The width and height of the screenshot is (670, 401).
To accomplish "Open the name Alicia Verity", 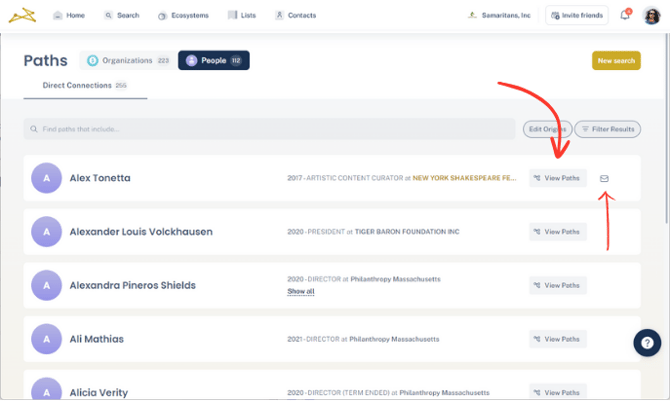I will coord(99,392).
